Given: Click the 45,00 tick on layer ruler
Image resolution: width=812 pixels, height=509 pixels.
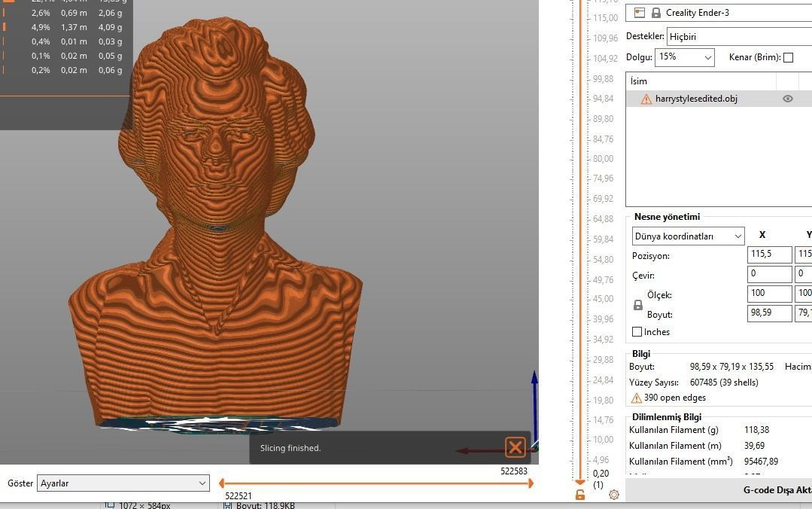Looking at the screenshot, I should [603, 299].
